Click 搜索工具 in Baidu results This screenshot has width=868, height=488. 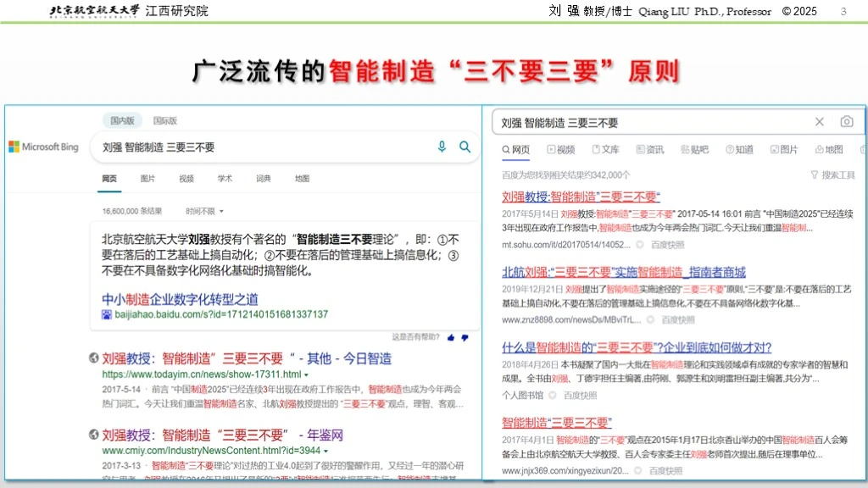click(838, 175)
